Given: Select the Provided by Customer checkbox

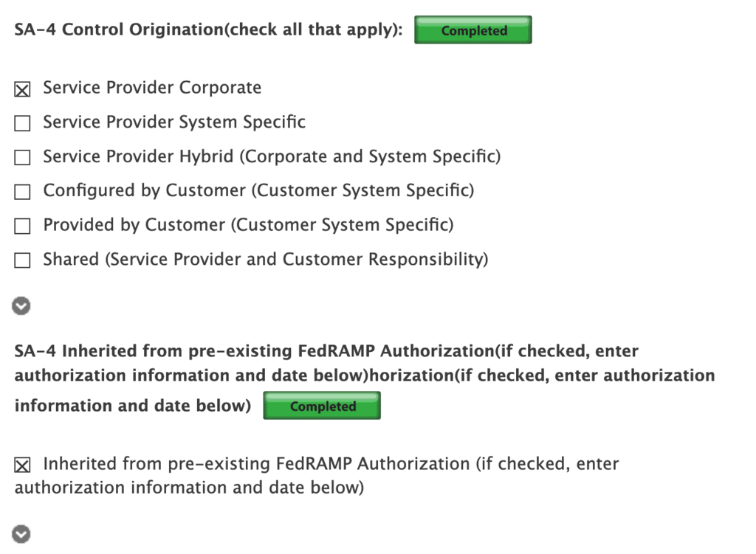Looking at the screenshot, I should pos(23,226).
